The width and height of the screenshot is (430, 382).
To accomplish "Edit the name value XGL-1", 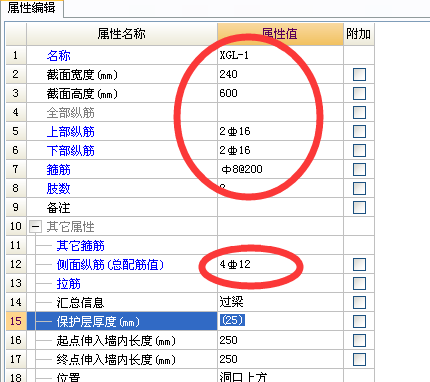I will tap(280, 55).
